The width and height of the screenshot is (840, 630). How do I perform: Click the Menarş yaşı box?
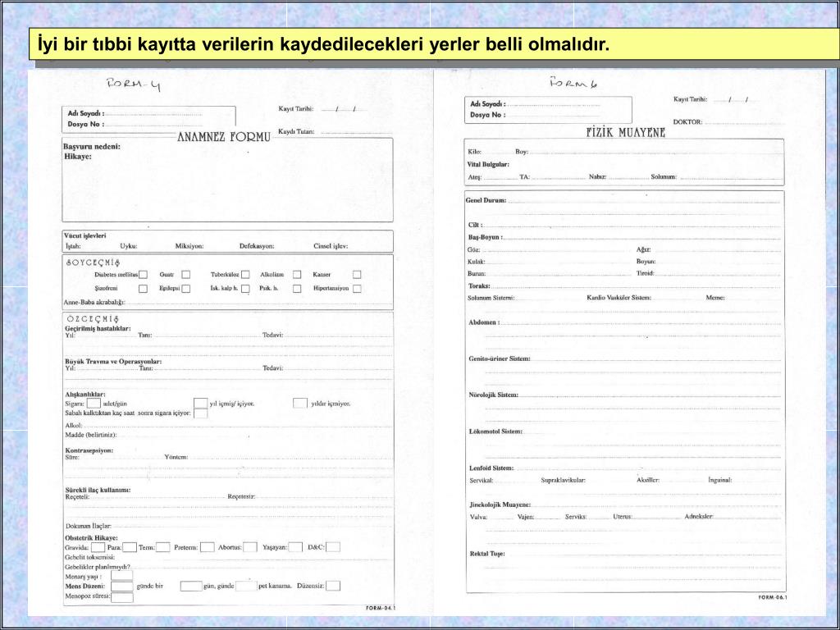(122, 575)
